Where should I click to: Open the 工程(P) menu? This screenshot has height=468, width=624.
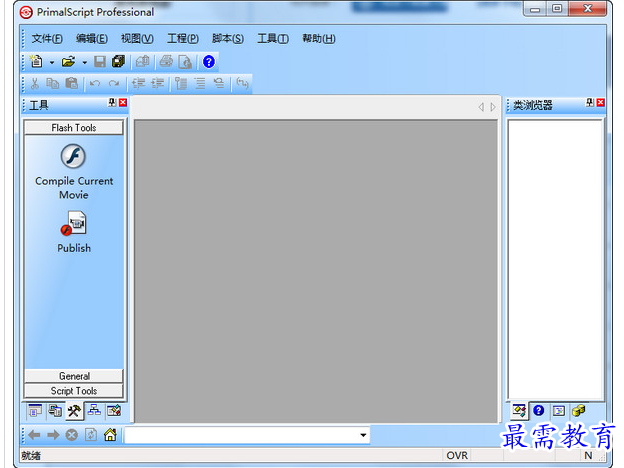click(x=183, y=39)
